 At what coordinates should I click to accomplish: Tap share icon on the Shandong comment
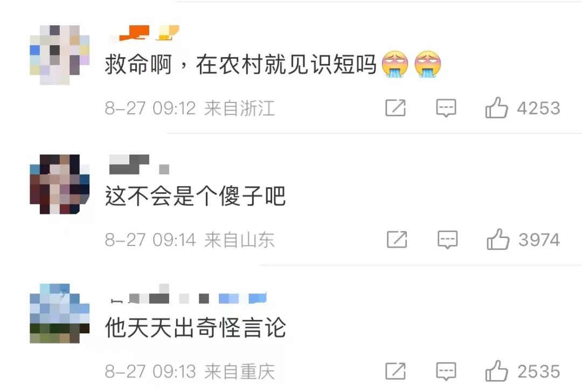pos(397,239)
